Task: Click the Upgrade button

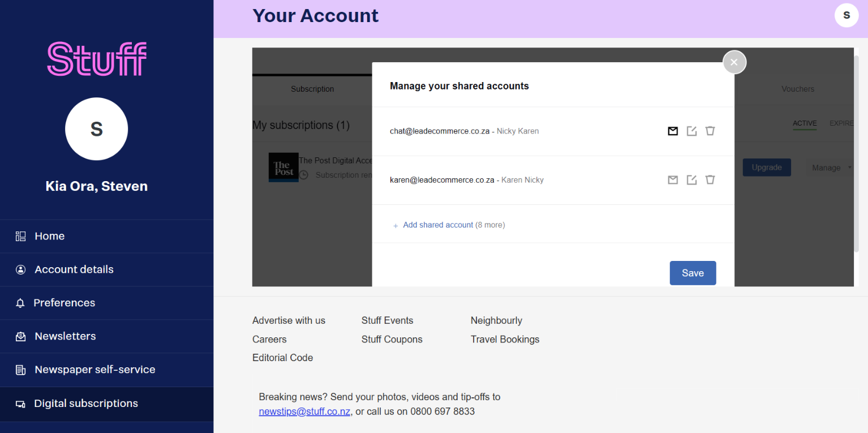Action: 767,168
